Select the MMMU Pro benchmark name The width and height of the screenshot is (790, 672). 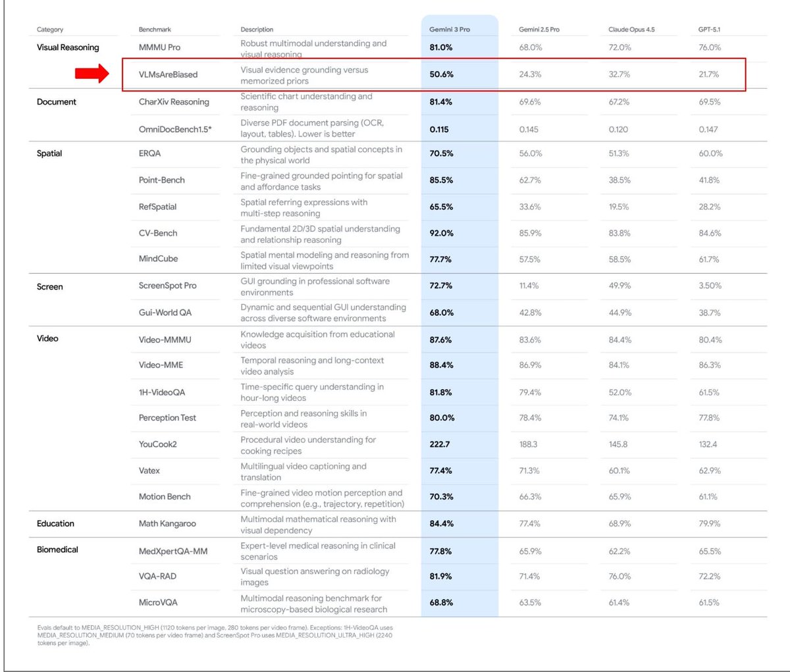159,47
